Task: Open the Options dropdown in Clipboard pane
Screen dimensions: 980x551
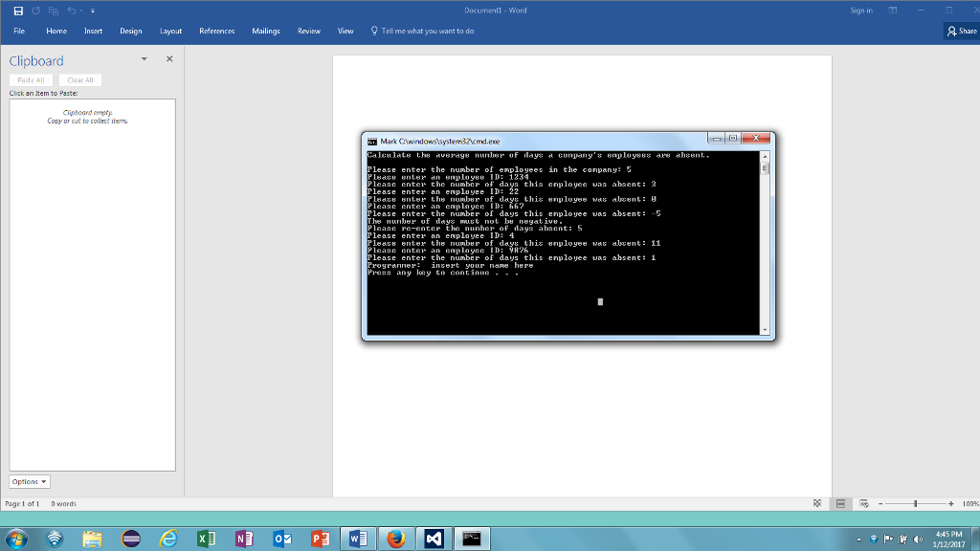Action: [x=29, y=481]
